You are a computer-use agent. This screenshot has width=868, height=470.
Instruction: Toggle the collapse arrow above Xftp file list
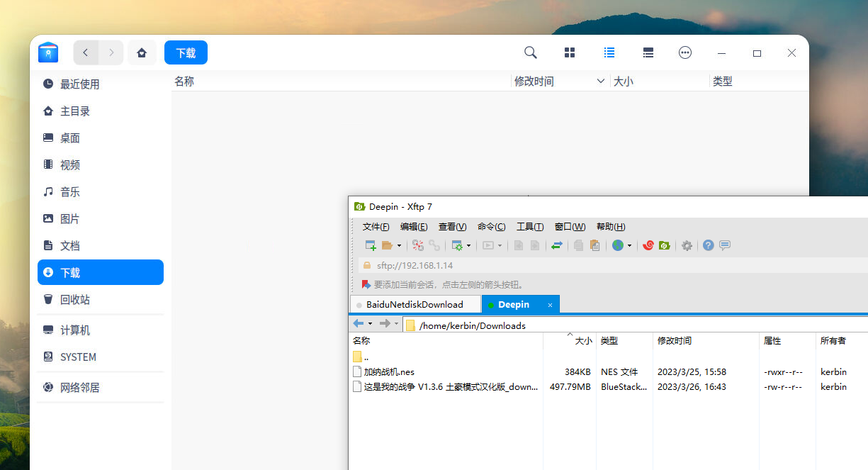point(569,334)
